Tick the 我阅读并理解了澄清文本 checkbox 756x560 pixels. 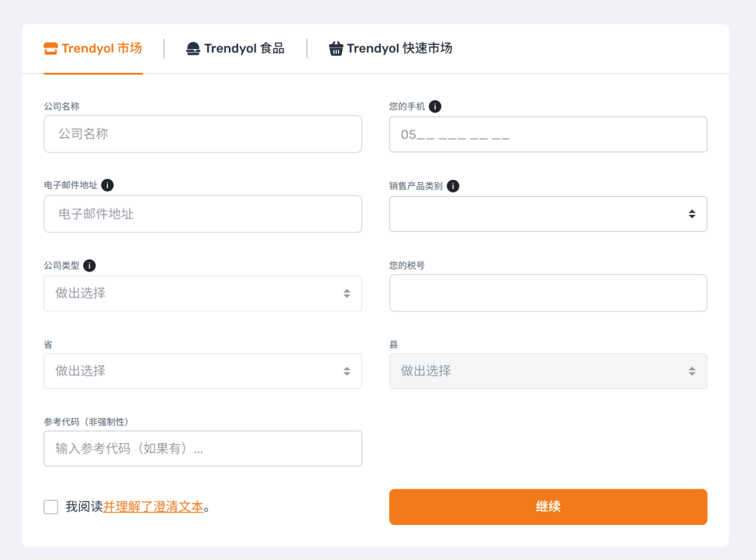[51, 507]
